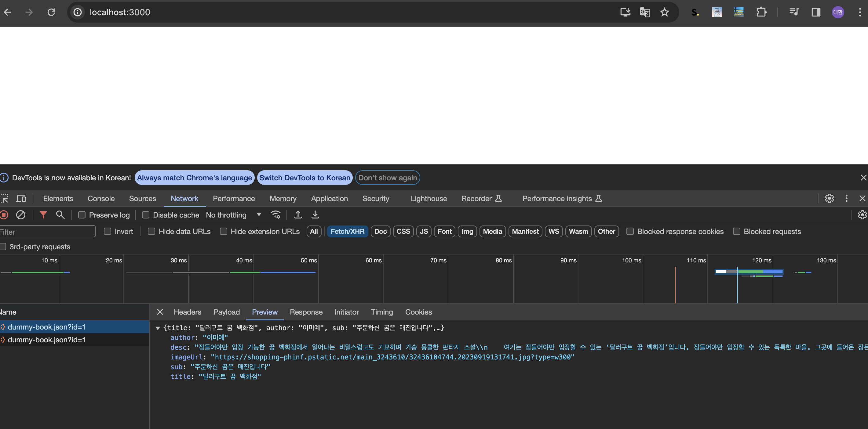Bookmark this page with the star icon
This screenshot has width=868, height=429.
[664, 13]
